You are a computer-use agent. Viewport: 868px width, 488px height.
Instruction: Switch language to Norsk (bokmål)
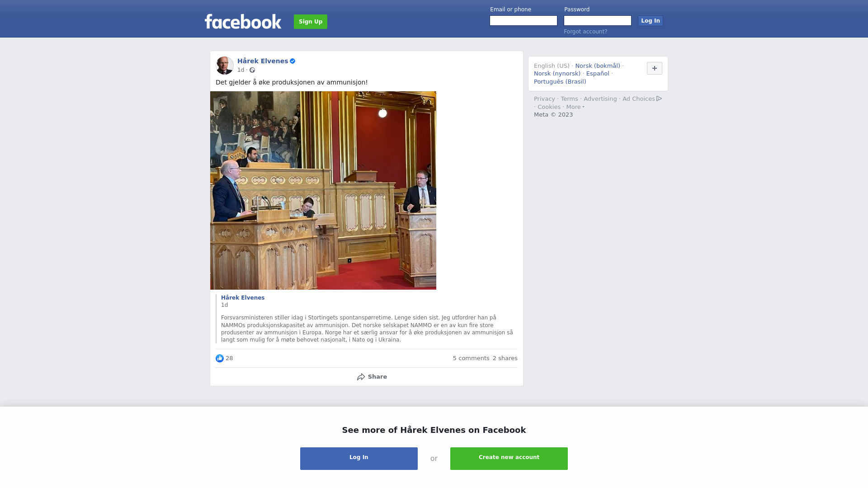pyautogui.click(x=598, y=66)
